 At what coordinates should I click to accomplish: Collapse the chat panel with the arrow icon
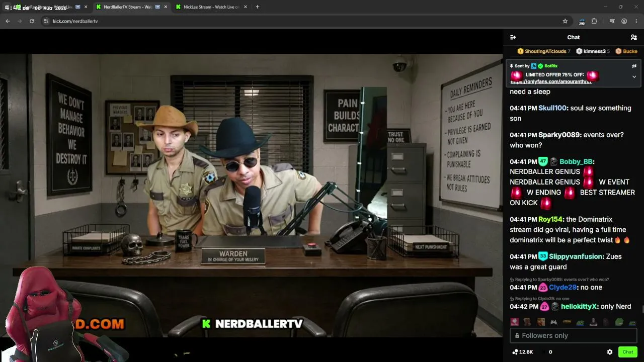coord(513,37)
